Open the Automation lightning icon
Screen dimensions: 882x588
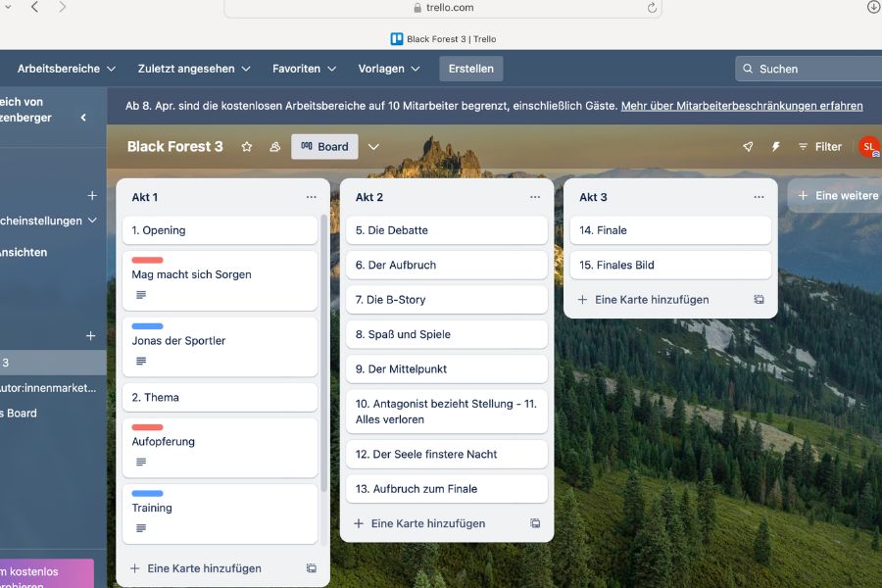tap(775, 146)
